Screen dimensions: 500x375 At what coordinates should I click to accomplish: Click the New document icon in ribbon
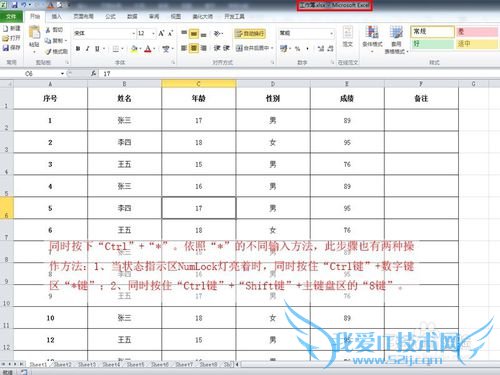[6, 29]
